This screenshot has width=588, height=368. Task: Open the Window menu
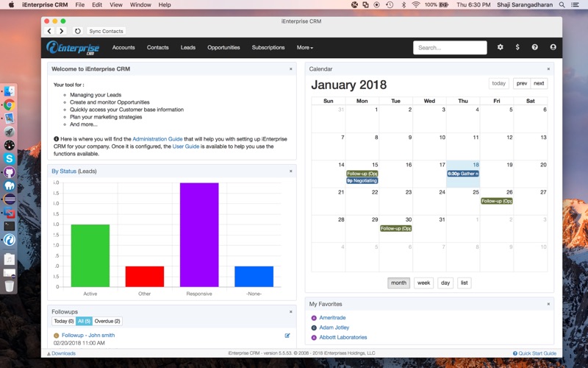(140, 5)
